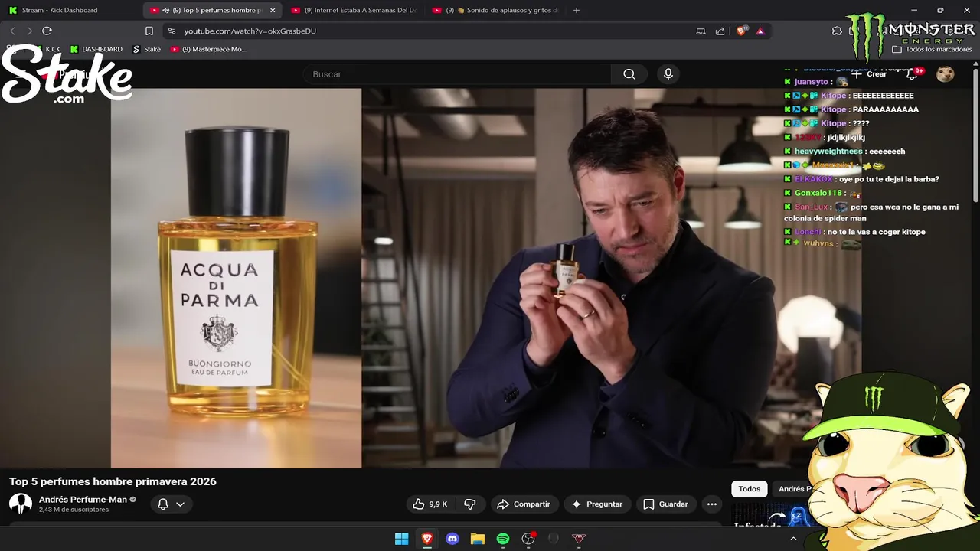Open Brave Shields lion icon
The image size is (980, 551).
point(741,31)
